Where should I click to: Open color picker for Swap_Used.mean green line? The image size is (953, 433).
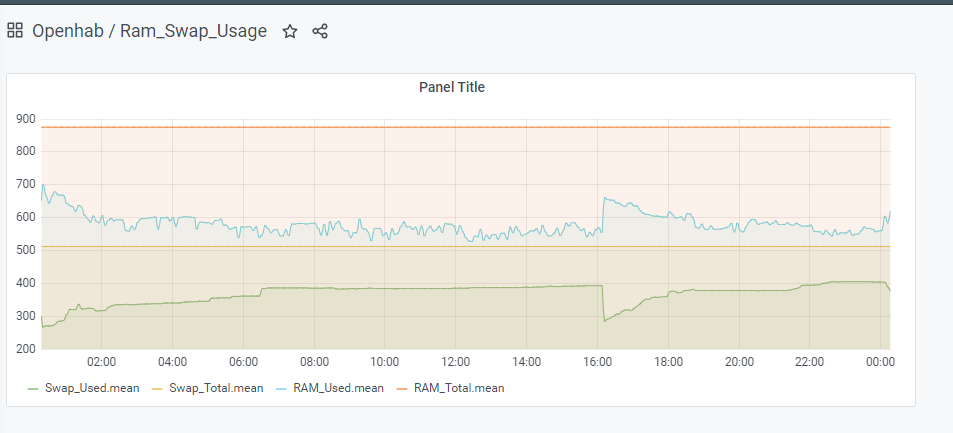pos(34,388)
